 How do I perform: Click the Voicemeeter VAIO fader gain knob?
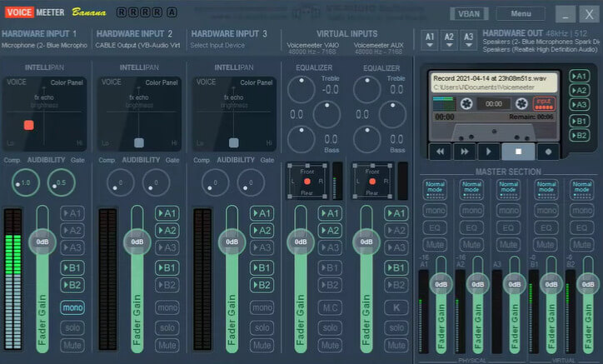[x=301, y=242]
